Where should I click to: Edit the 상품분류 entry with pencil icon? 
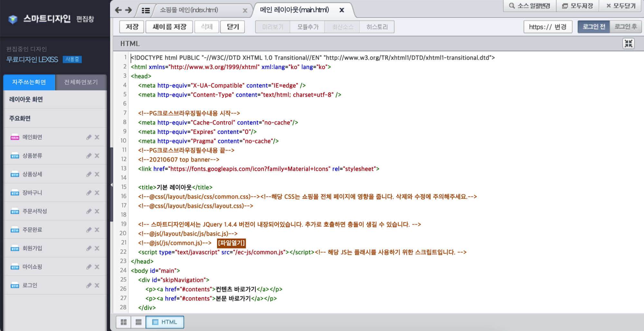[x=89, y=156]
